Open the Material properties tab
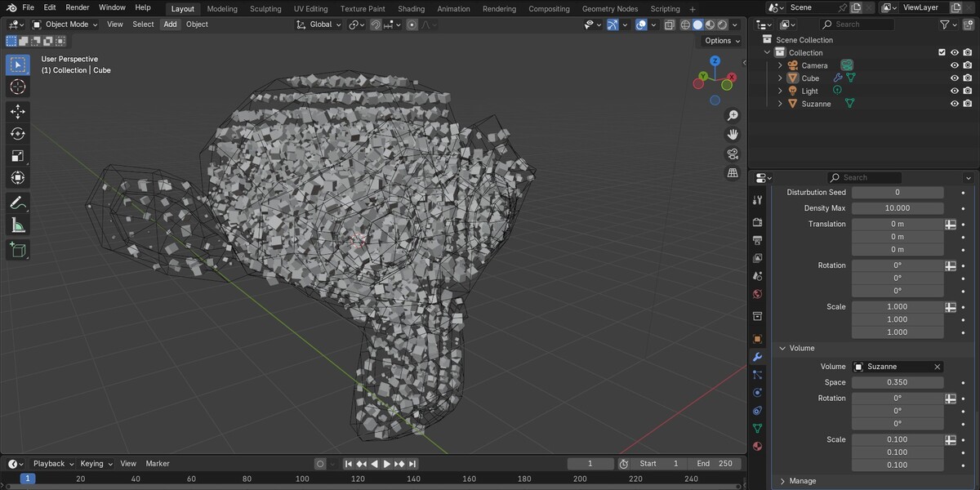Screen dimensions: 980x490 [x=757, y=447]
